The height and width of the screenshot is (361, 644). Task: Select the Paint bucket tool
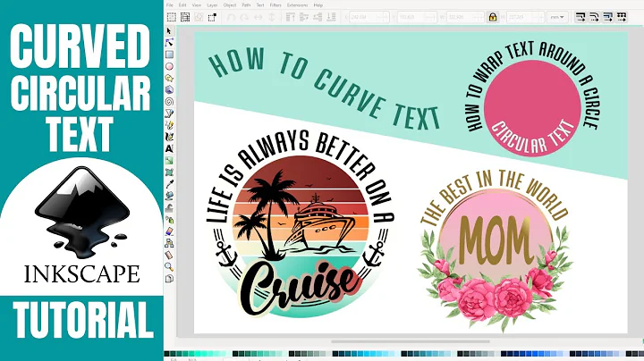pos(169,196)
